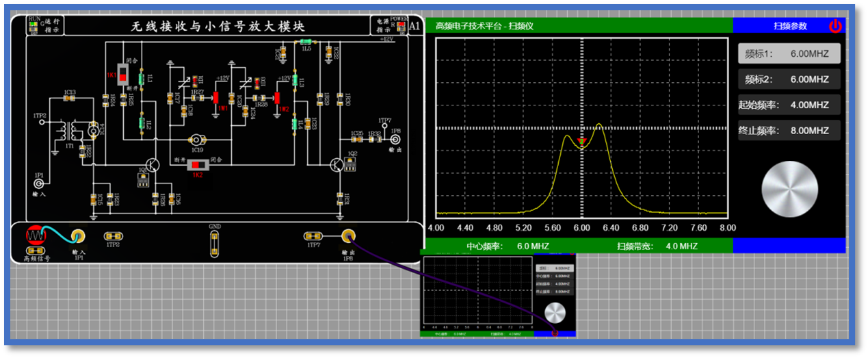This screenshot has width=868, height=358.
Task: Click the red potentiometer 1W1
Action: point(215,97)
